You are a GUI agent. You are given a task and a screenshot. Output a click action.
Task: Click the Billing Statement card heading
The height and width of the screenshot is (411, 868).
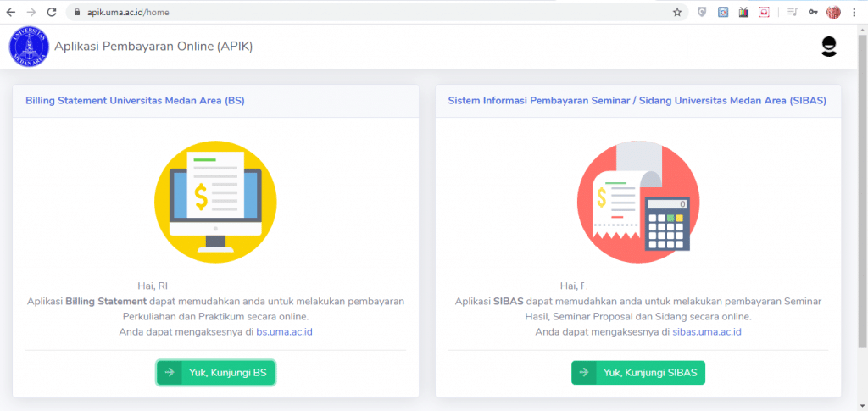135,101
